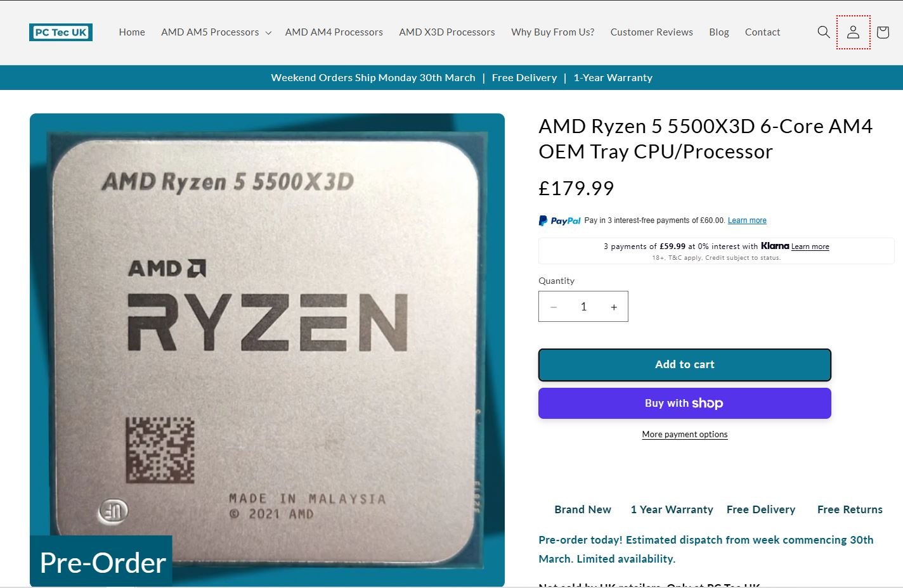Decrease quantity with the minus button

pos(554,307)
